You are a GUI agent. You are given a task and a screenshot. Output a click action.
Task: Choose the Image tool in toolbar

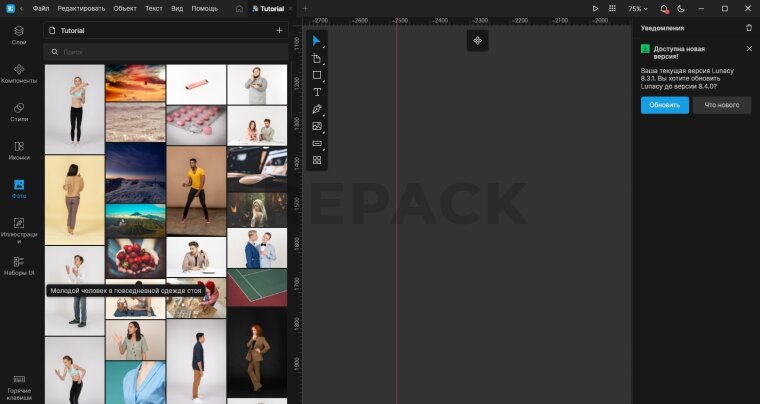[317, 126]
